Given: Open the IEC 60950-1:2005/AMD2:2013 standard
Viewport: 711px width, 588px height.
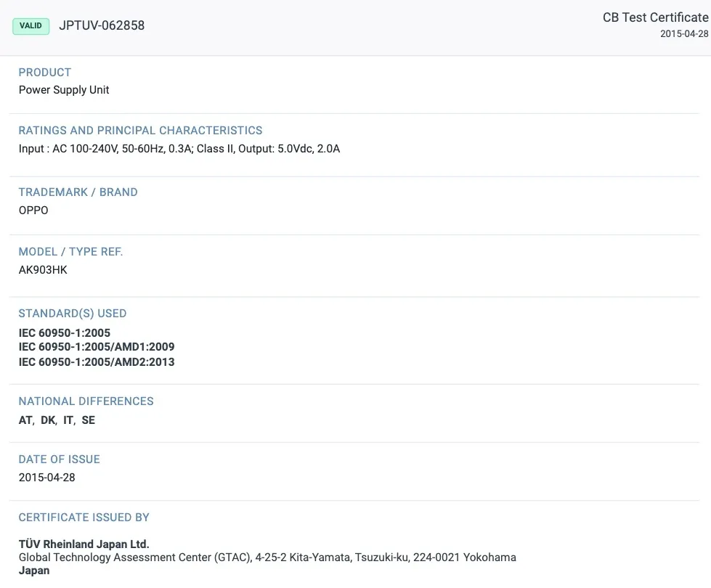Looking at the screenshot, I should (97, 362).
